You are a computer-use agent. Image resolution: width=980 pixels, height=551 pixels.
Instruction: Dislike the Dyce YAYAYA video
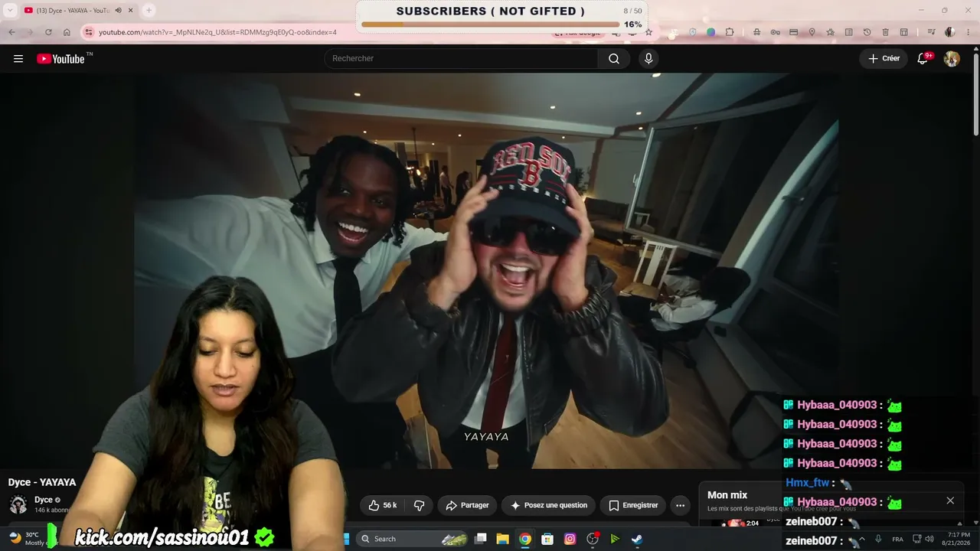point(419,505)
